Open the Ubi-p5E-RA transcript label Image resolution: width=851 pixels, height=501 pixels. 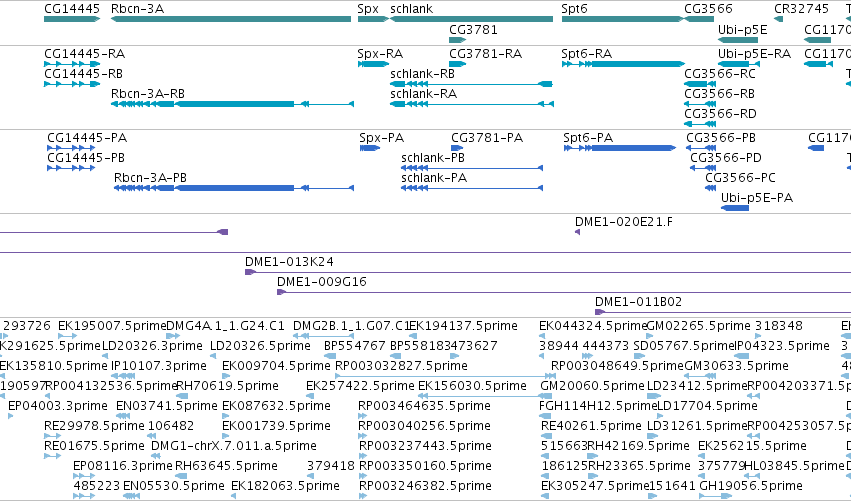tap(754, 54)
